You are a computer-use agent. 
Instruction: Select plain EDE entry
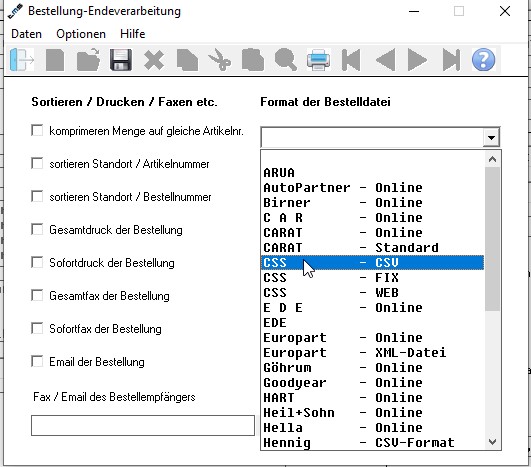point(373,323)
